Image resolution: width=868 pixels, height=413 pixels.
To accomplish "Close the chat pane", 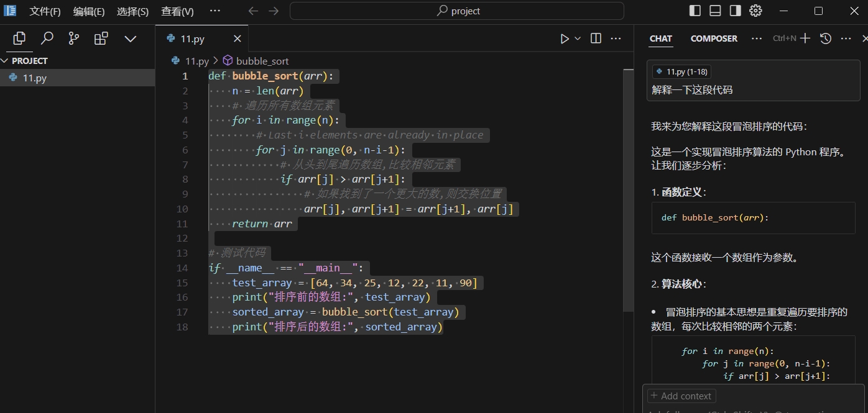I will click(864, 39).
